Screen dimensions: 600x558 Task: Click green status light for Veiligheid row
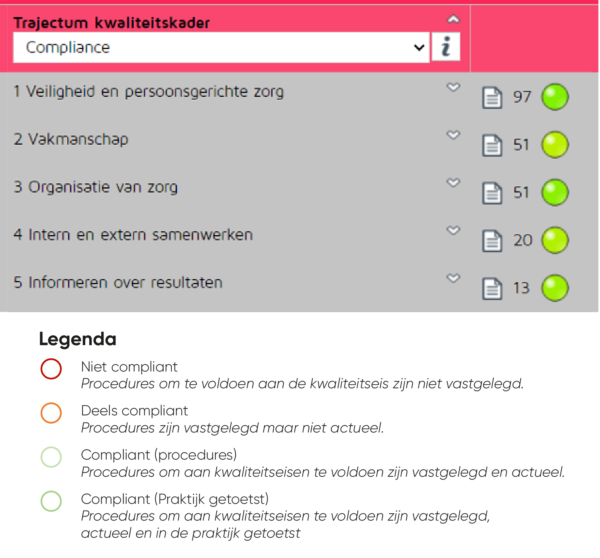[555, 97]
